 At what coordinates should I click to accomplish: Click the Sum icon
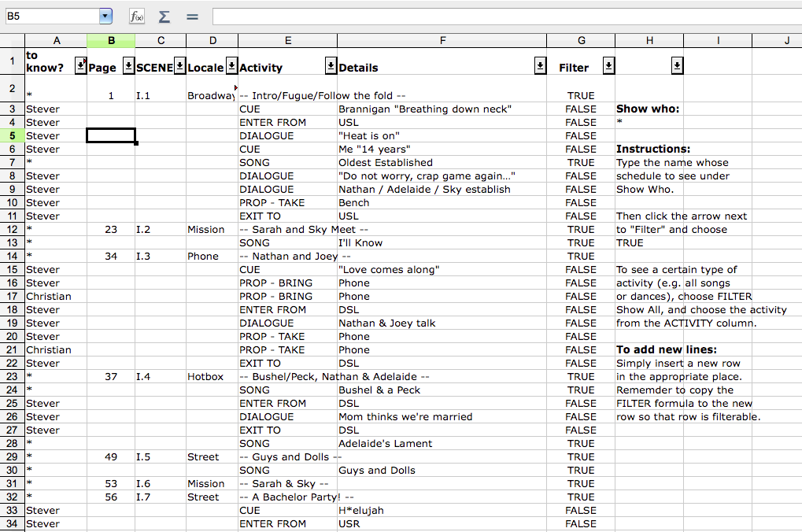[x=164, y=17]
